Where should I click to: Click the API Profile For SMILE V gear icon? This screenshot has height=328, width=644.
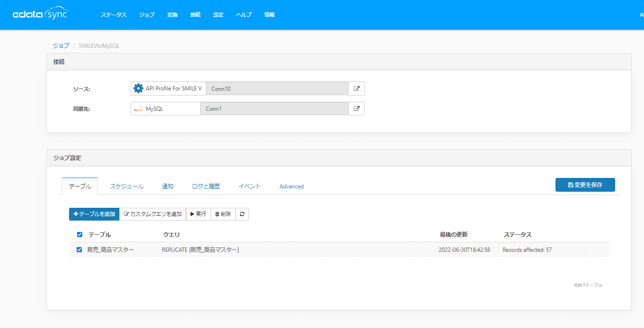[x=138, y=89]
